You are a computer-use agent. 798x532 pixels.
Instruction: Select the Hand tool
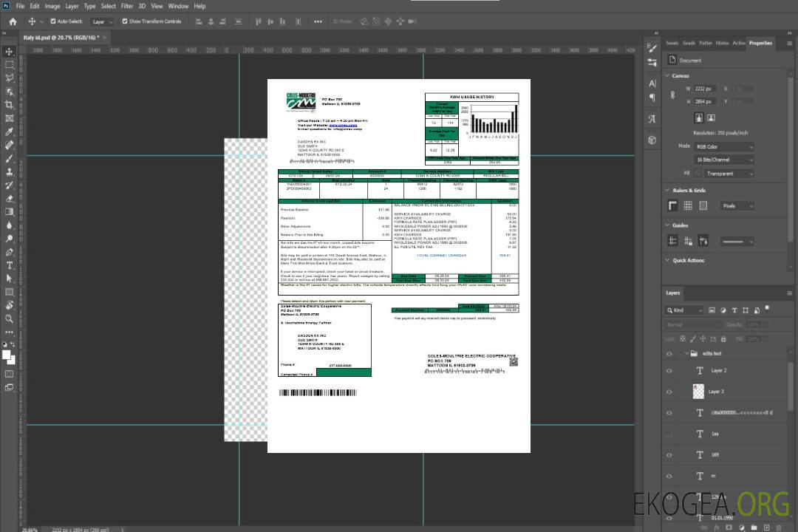(x=9, y=305)
